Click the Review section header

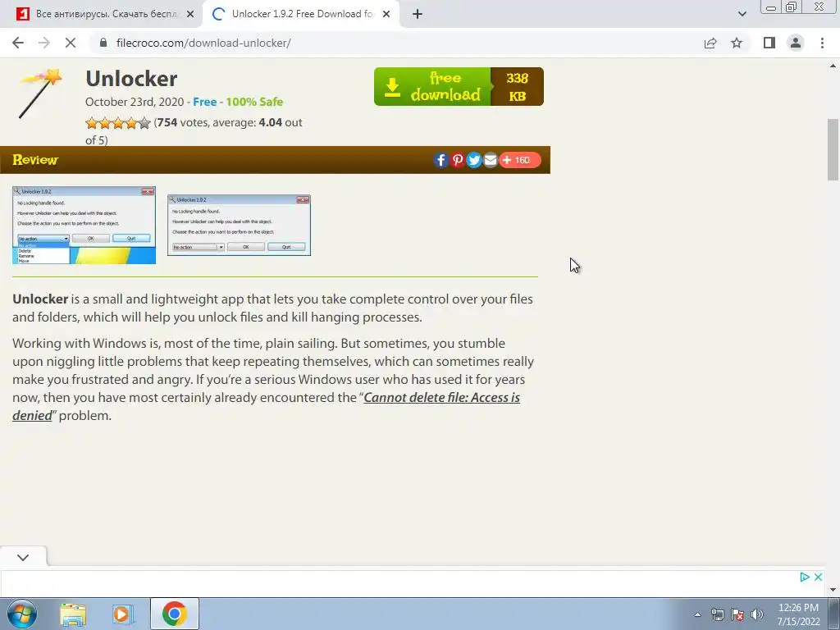point(35,160)
